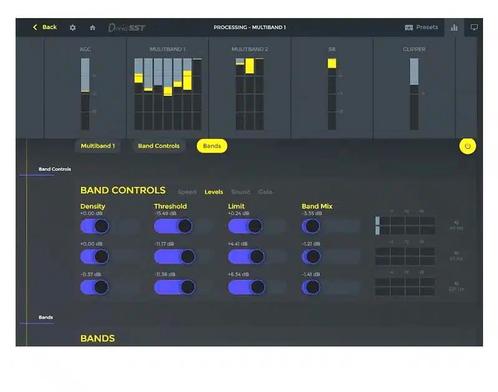Screen dimensions: 498x392
Task: Adjust Threshold slider showing -11.17 dB
Action: tap(183, 257)
